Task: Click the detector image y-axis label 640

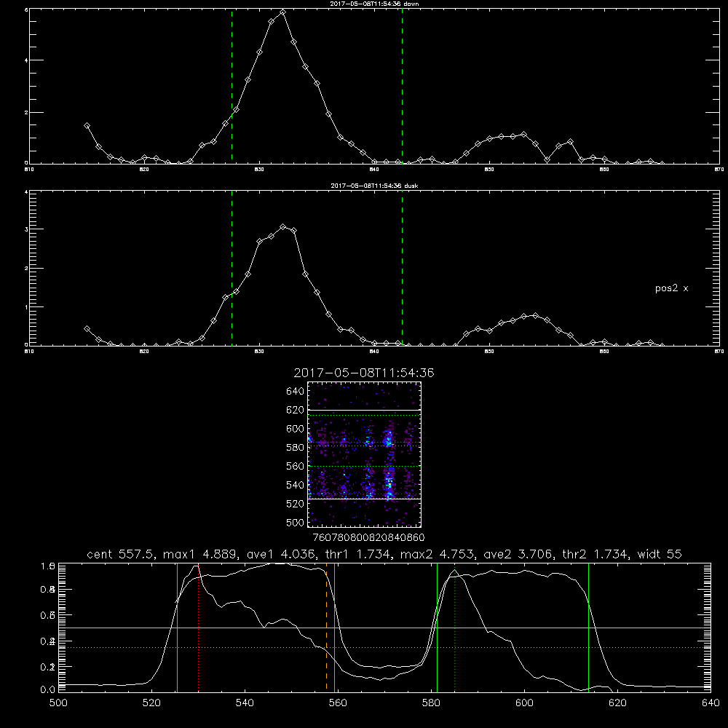Action: click(x=296, y=392)
